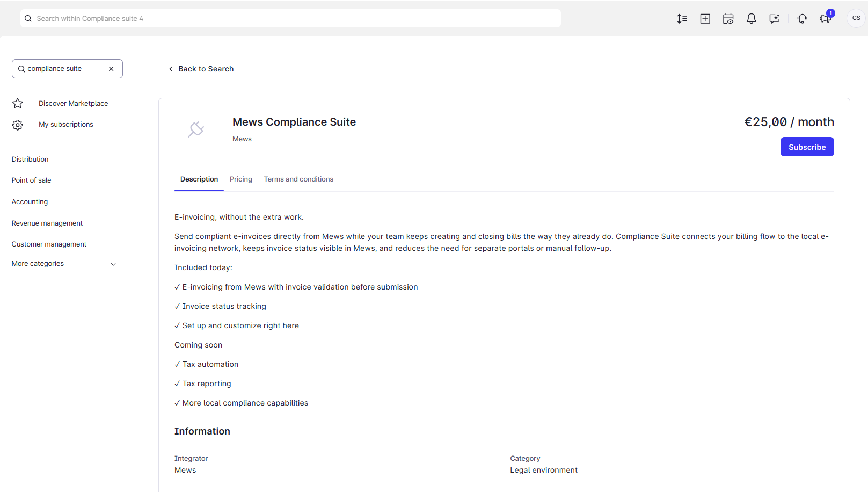This screenshot has width=868, height=492.
Task: Open the AI chat sparkle icon
Action: (775, 19)
